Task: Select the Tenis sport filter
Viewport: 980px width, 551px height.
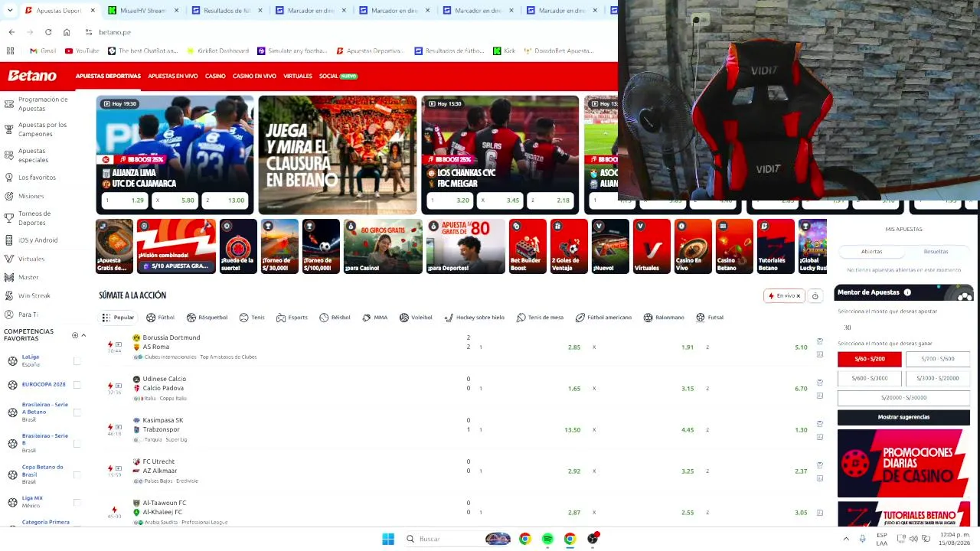Action: (252, 318)
